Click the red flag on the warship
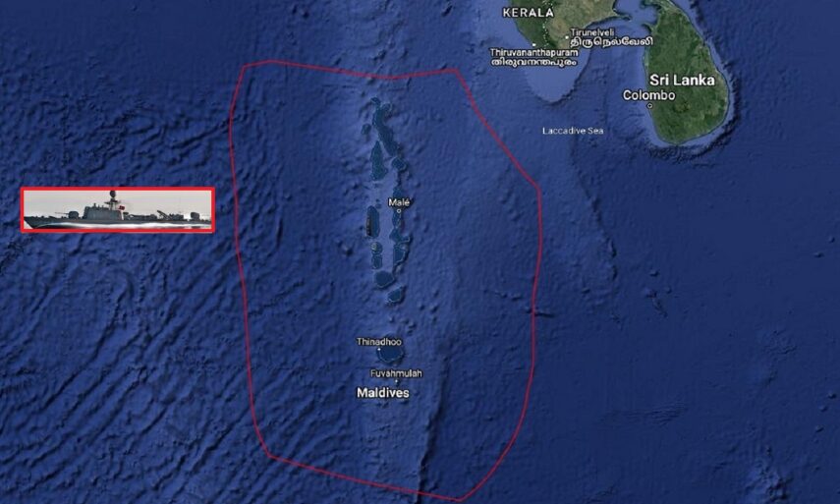The height and width of the screenshot is (504, 840). (122, 206)
